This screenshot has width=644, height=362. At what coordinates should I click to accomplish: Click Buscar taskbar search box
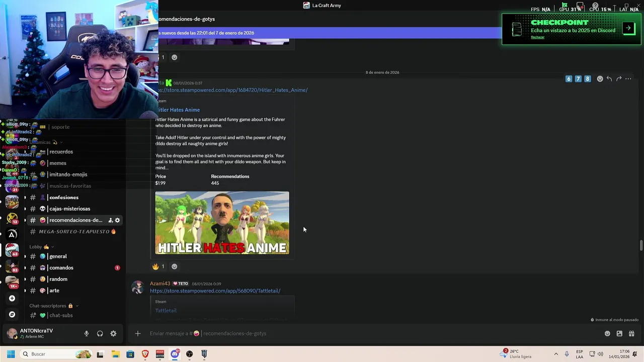click(x=56, y=354)
